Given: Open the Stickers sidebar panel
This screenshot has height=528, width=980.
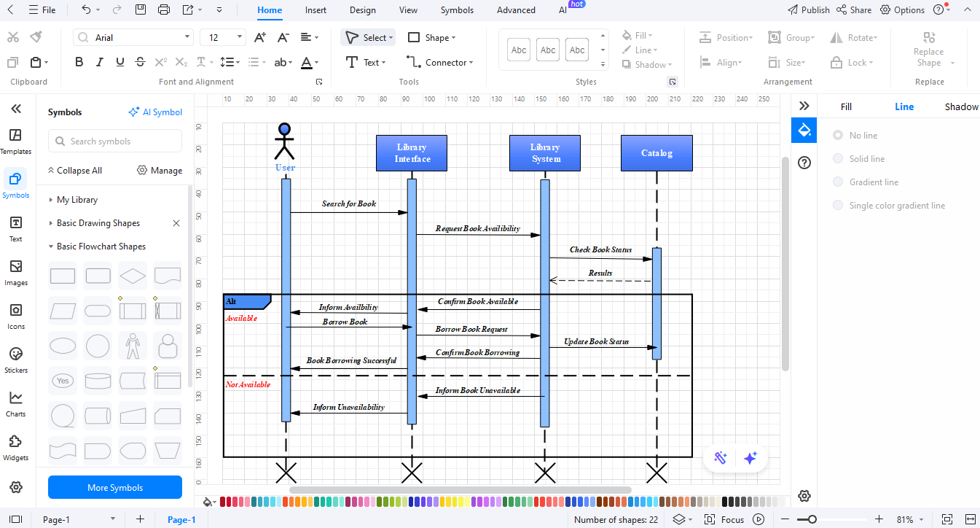Looking at the screenshot, I should pyautogui.click(x=16, y=360).
